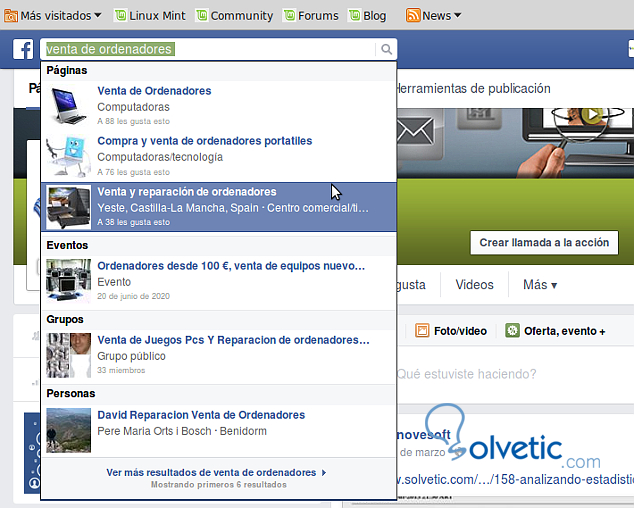
Task: Expand the Más visitados dropdown
Action: 97,15
